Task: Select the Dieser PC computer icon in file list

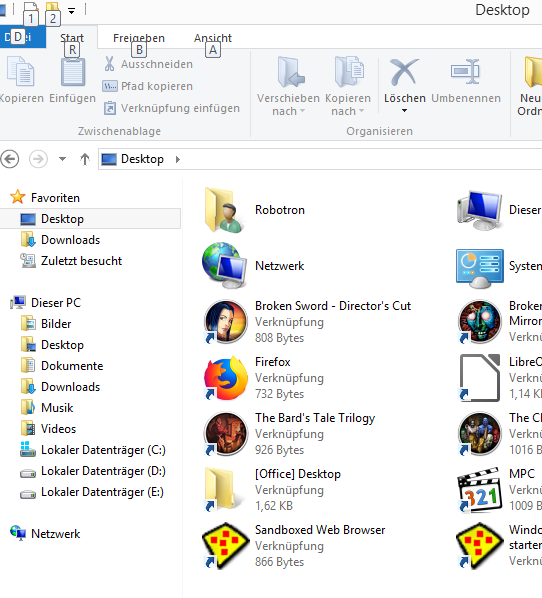Action: pyautogui.click(x=479, y=210)
